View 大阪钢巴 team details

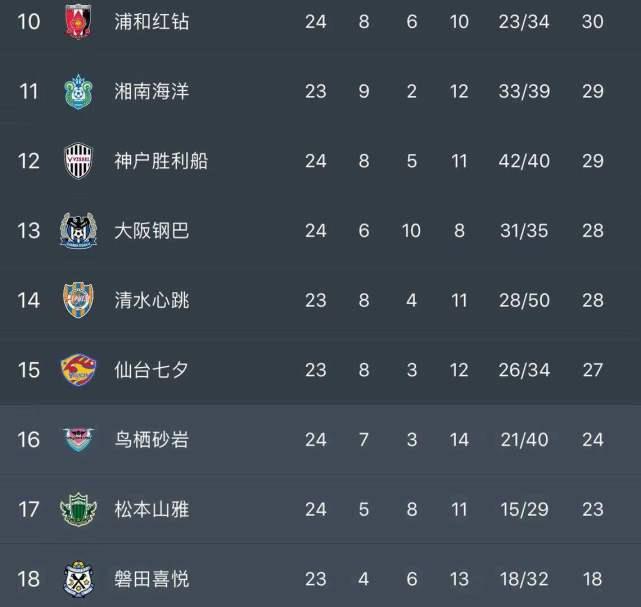click(x=152, y=231)
